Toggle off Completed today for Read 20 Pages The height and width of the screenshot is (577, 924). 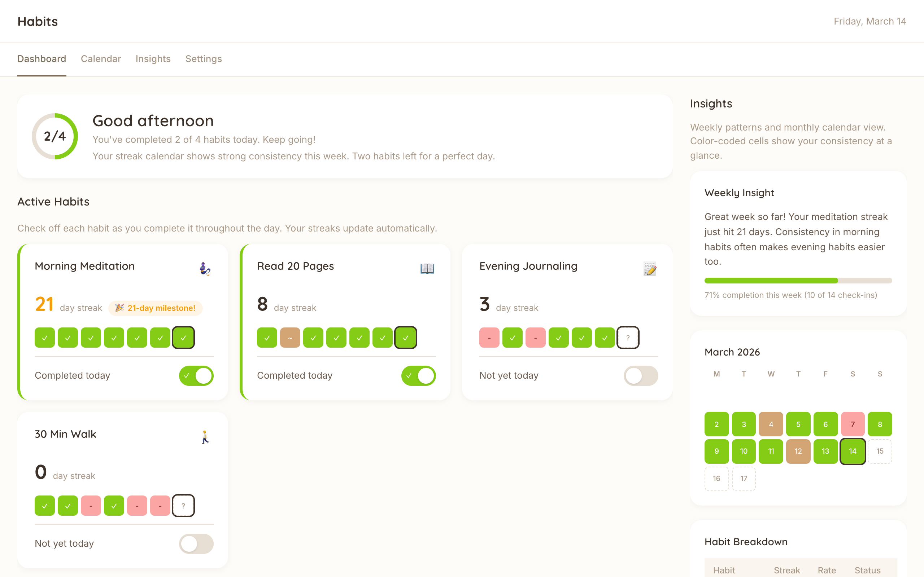(418, 375)
